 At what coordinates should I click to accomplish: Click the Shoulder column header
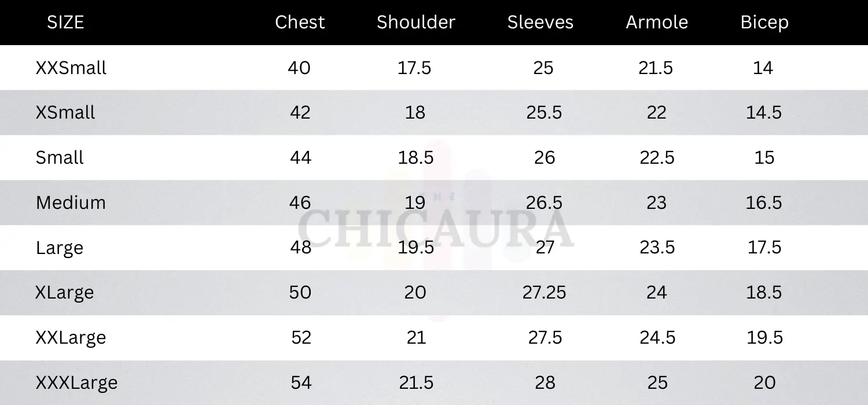[x=416, y=23]
